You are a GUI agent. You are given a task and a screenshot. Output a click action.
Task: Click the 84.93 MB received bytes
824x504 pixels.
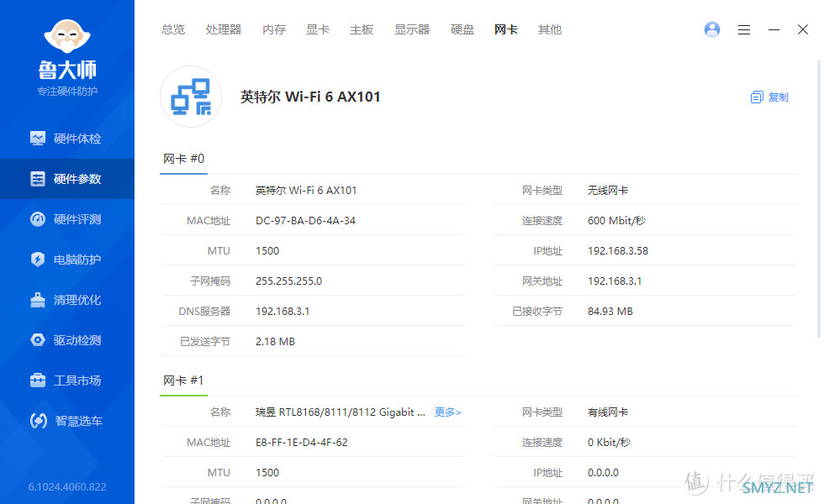pos(610,312)
